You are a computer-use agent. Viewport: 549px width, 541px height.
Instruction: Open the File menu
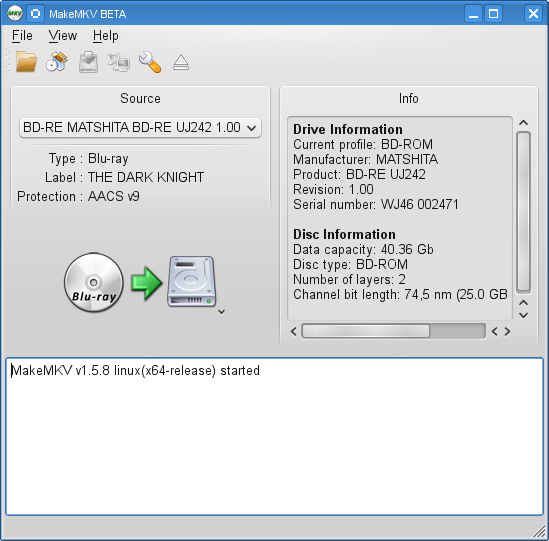click(22, 36)
